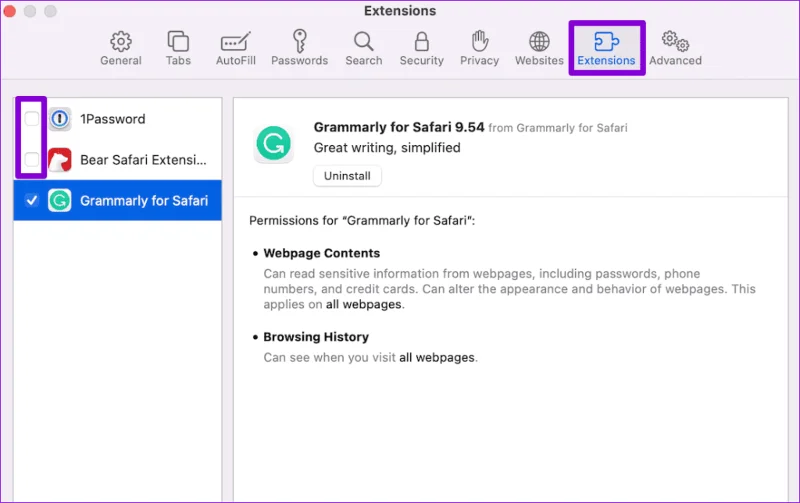This screenshot has width=800, height=503.
Task: Select the 1Password row label
Action: pyautogui.click(x=113, y=119)
